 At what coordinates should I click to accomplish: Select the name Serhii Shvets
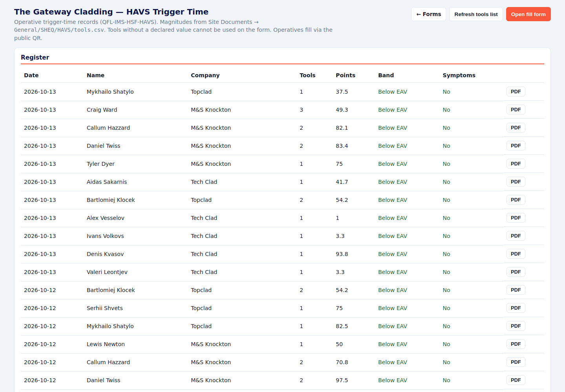point(105,308)
